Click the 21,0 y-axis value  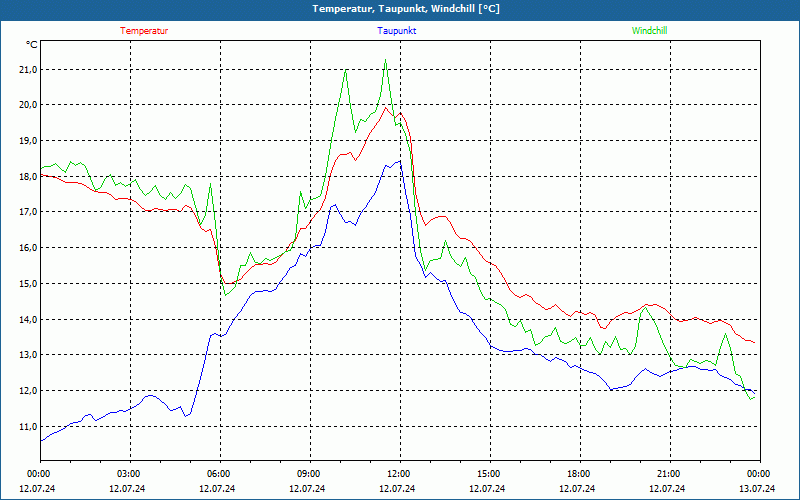[x=29, y=69]
